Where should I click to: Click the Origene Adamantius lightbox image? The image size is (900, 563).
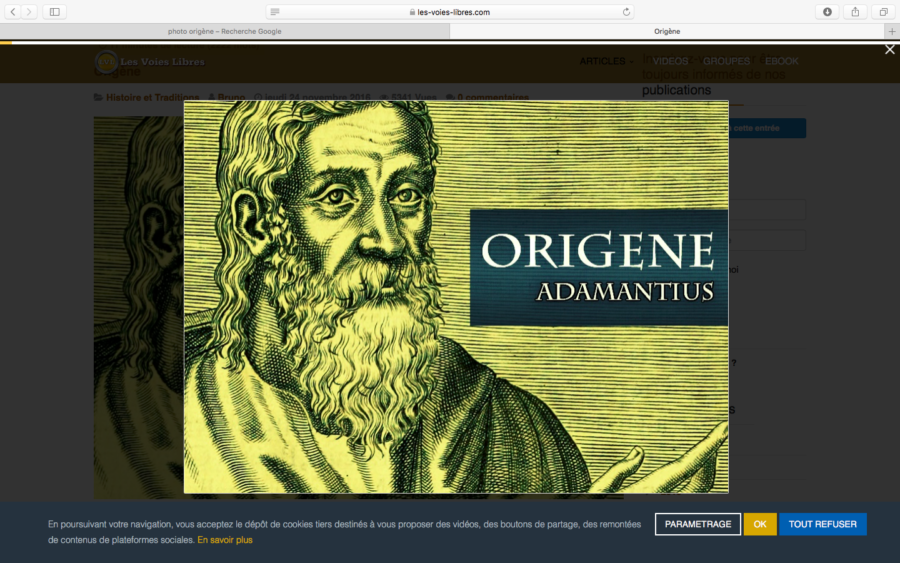tap(456, 297)
